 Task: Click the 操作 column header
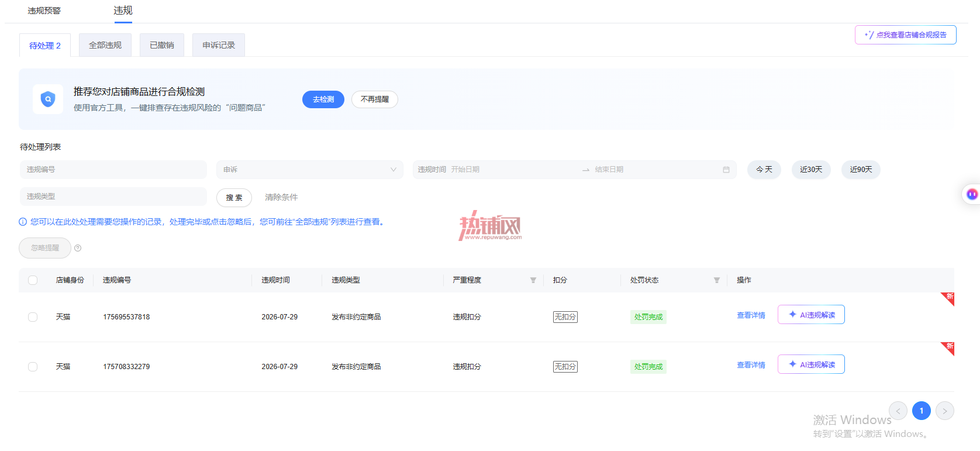[x=744, y=280]
